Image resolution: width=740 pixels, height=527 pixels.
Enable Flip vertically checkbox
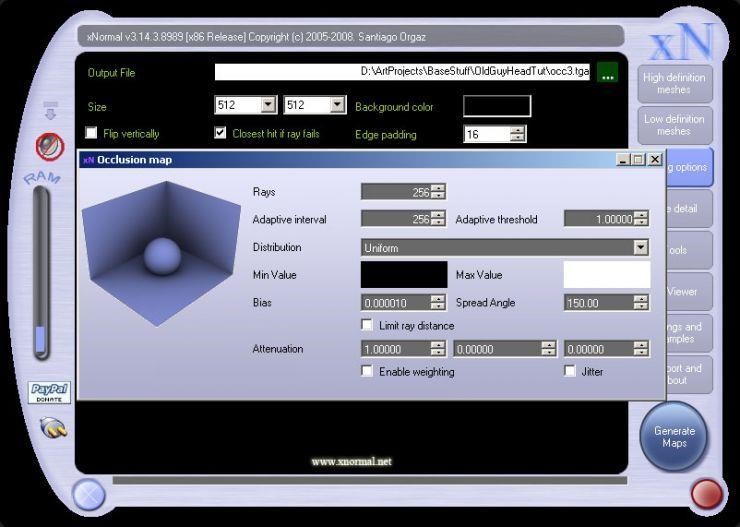pyautogui.click(x=92, y=133)
